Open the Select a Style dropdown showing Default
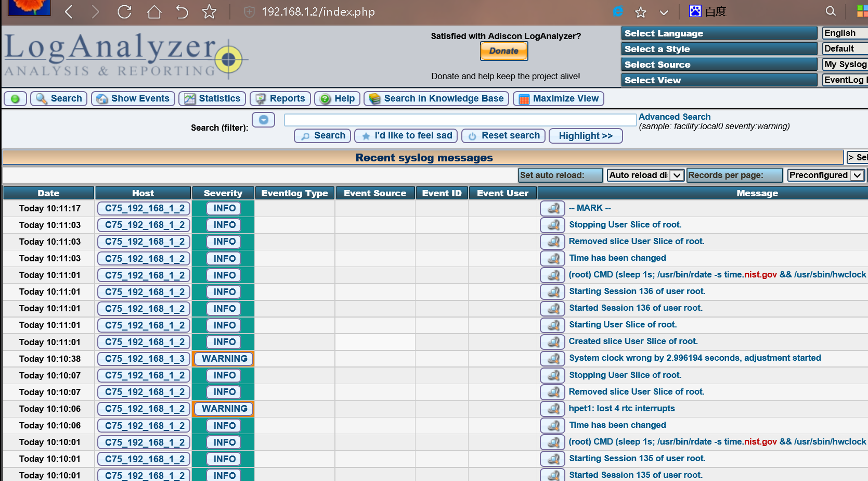The image size is (868, 481). [845, 48]
